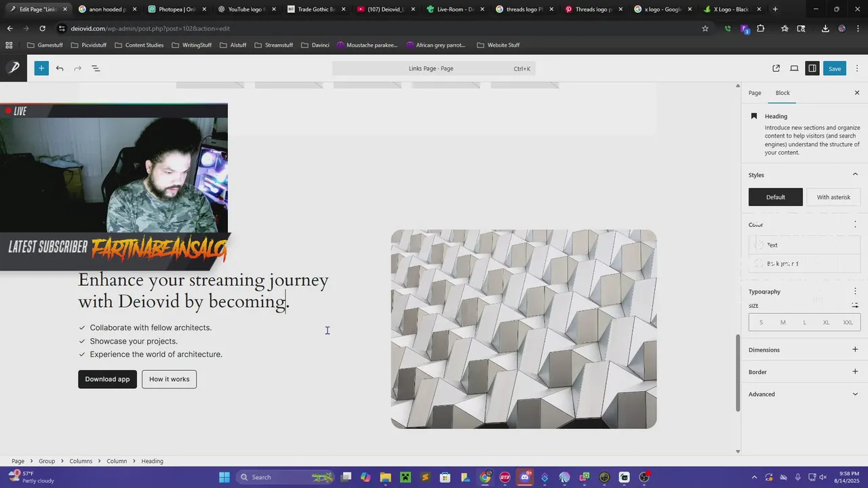868x488 pixels.
Task: Open Color options three-dot menu
Action: click(x=855, y=224)
